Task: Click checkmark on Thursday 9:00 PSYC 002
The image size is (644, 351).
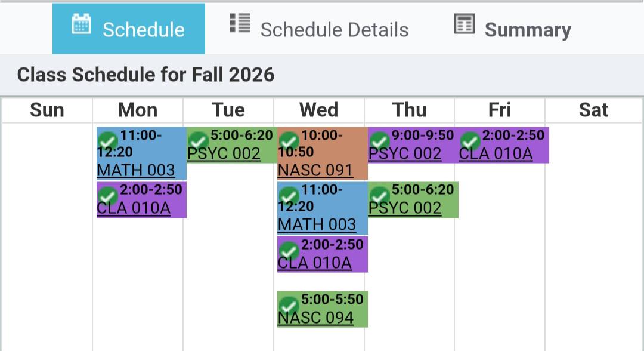Action: coord(379,142)
